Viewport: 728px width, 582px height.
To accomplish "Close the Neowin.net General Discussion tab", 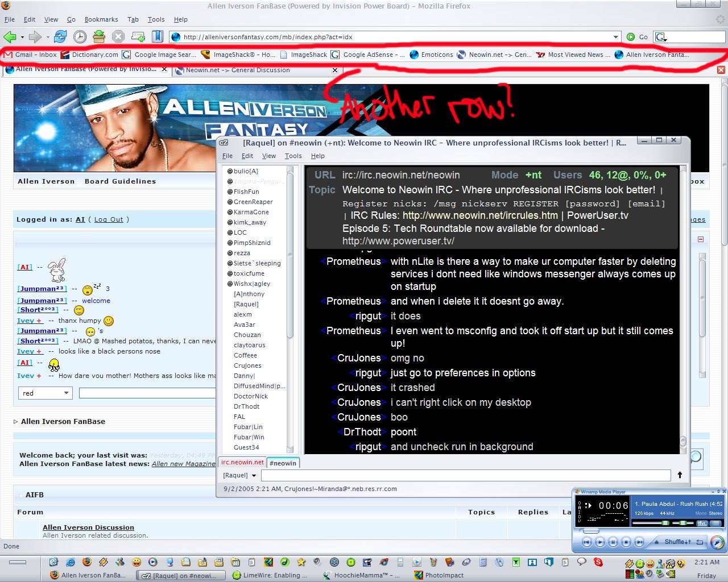I will (x=335, y=70).
